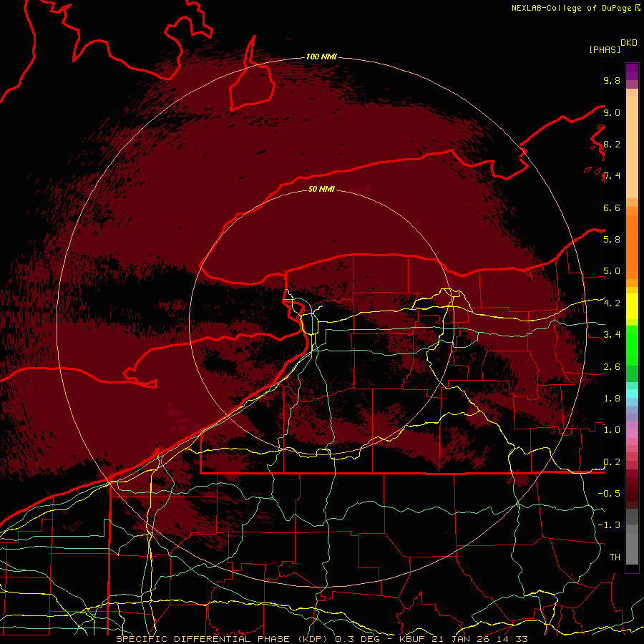The height and width of the screenshot is (644, 644).
Task: Click the -0.5 legend value
Action: click(x=609, y=494)
